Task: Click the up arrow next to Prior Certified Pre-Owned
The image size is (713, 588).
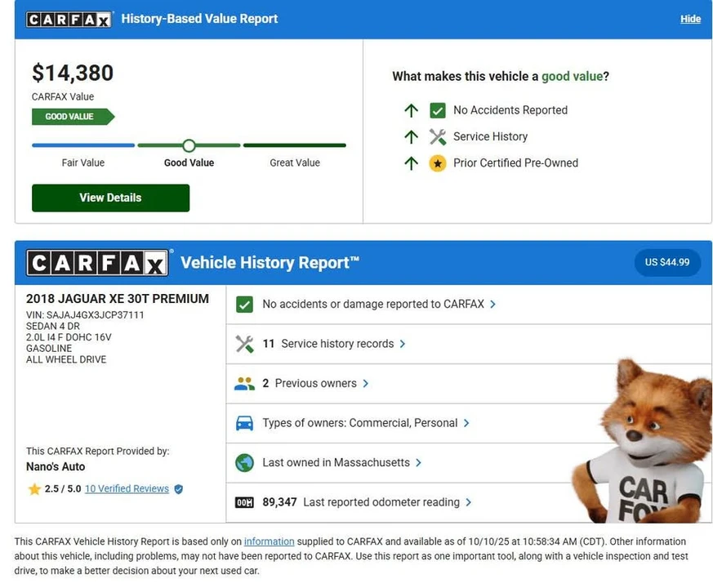Action: tap(411, 163)
